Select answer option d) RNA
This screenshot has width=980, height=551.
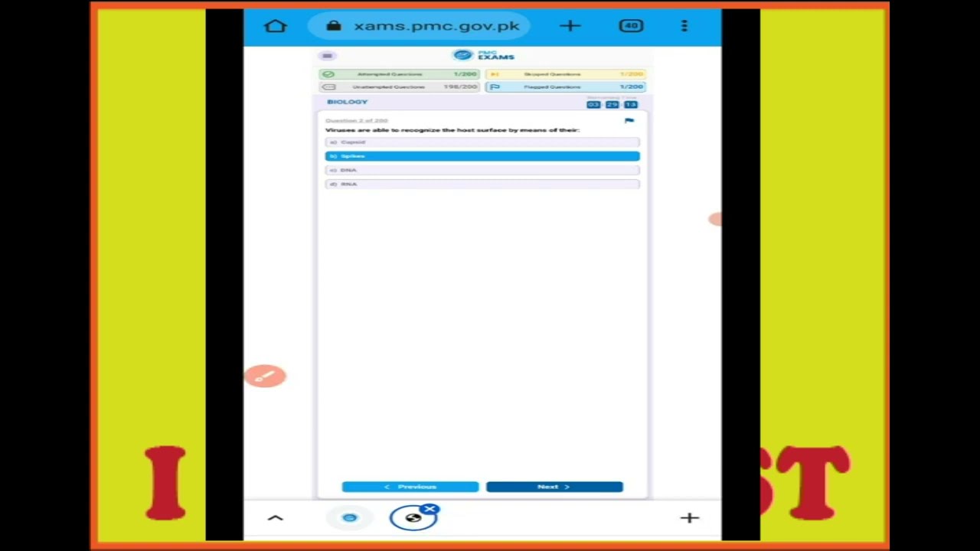[482, 184]
